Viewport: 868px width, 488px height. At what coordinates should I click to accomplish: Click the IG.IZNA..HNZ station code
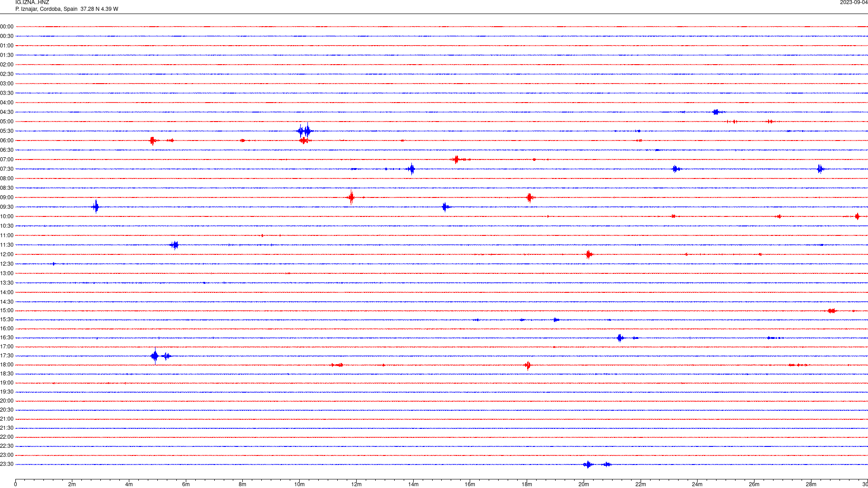tap(32, 3)
